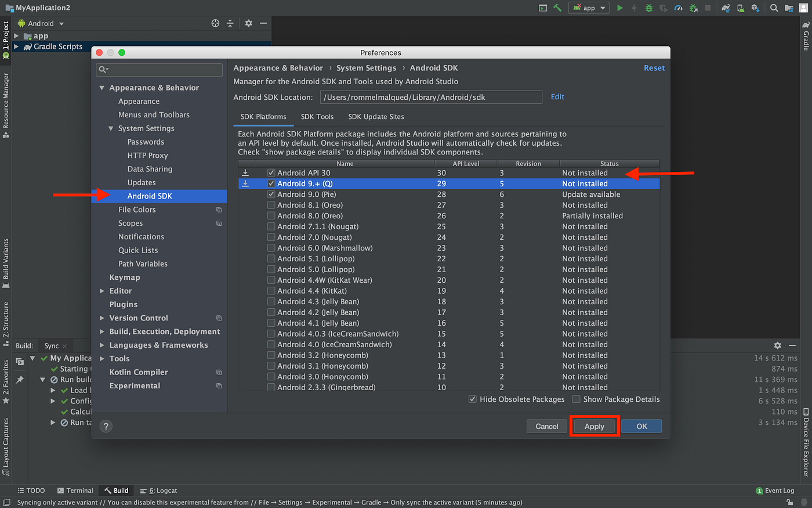The height and width of the screenshot is (508, 812).
Task: Switch to SDK Tools tab
Action: coord(317,117)
